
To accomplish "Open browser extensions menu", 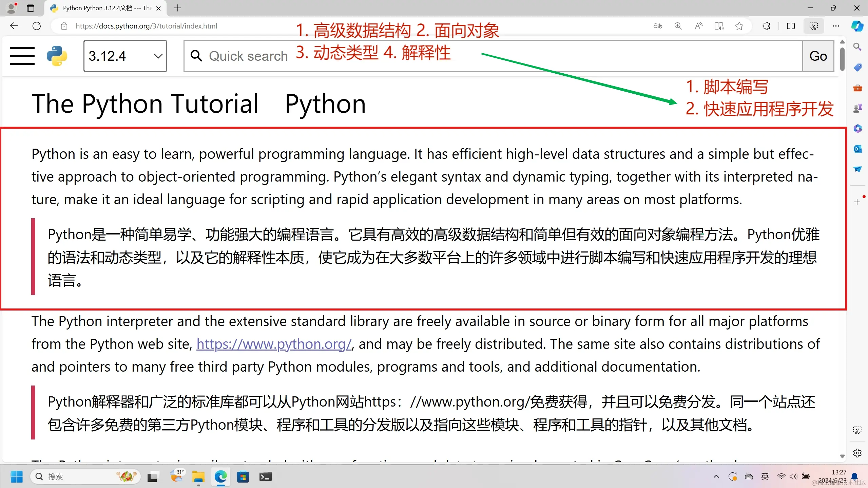I will pos(766,26).
